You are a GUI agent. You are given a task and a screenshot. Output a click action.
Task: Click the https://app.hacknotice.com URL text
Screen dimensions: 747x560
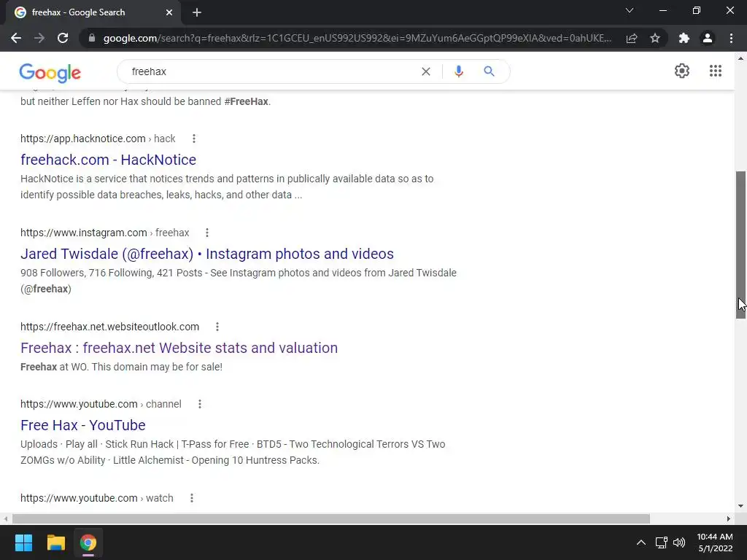(83, 139)
